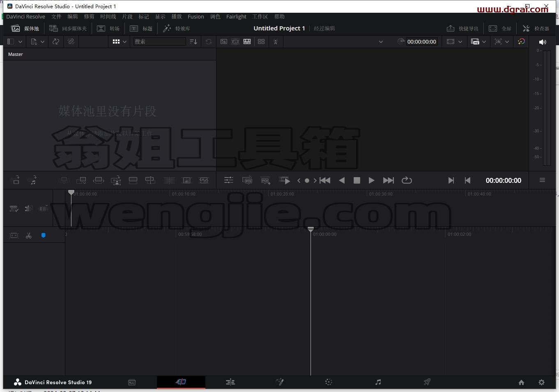Click the ripple overwrite icon

point(99,180)
